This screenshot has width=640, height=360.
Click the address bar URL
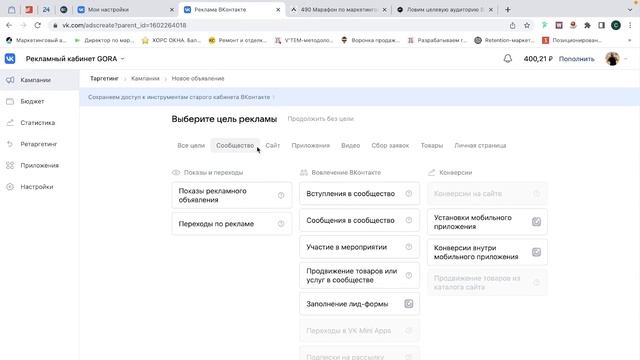click(x=124, y=25)
